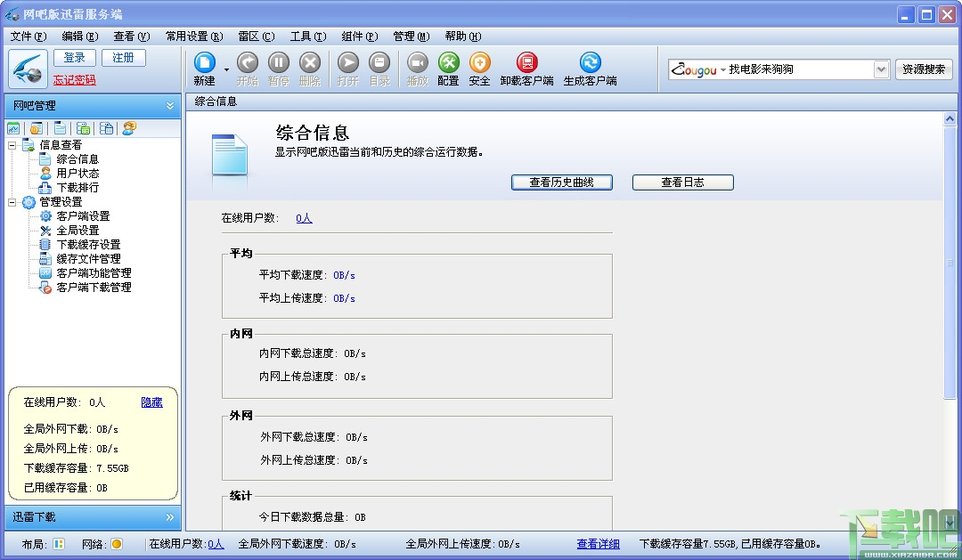Click the 新建 (new task) toolbar icon

pos(204,62)
